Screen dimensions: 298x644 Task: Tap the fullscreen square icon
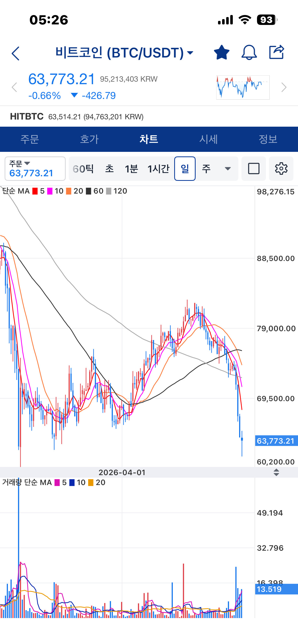254,169
